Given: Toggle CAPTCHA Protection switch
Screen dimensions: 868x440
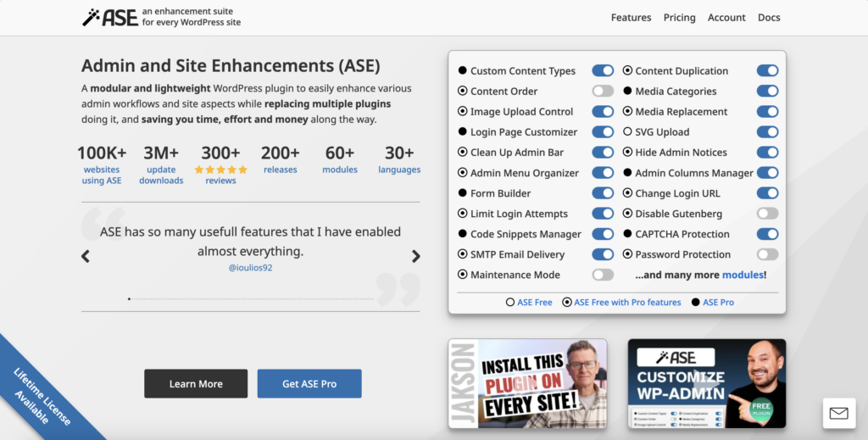Looking at the screenshot, I should [x=767, y=234].
